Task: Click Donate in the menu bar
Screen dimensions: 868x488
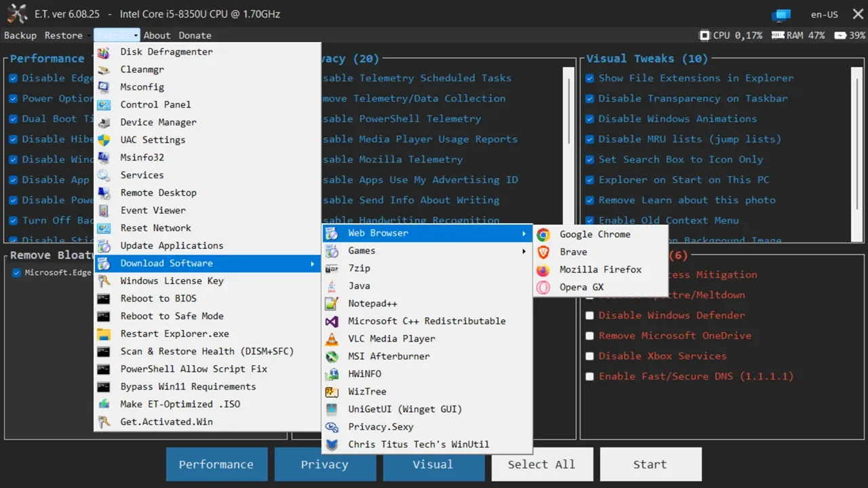Action: pyautogui.click(x=195, y=35)
